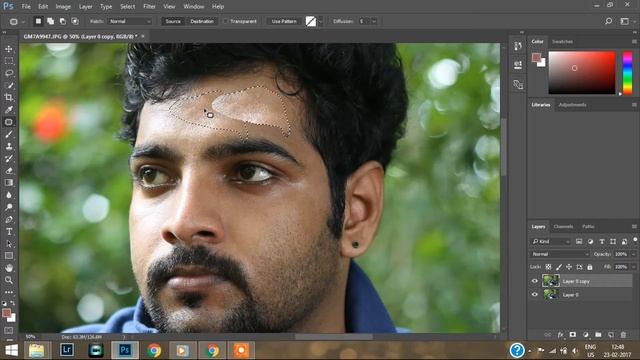Open Edit Toolbar three-dots button
Image resolution: width=640 pixels, height=360 pixels.
point(9,292)
